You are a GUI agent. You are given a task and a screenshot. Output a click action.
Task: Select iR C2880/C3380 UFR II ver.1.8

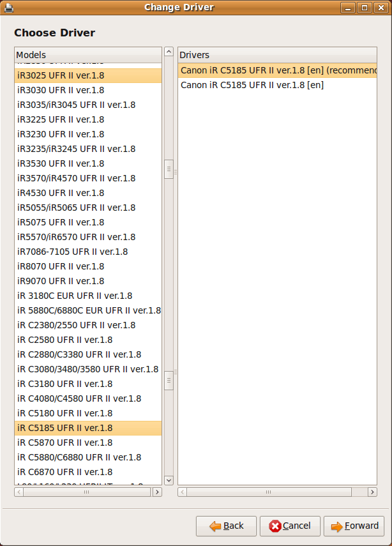coord(88,354)
